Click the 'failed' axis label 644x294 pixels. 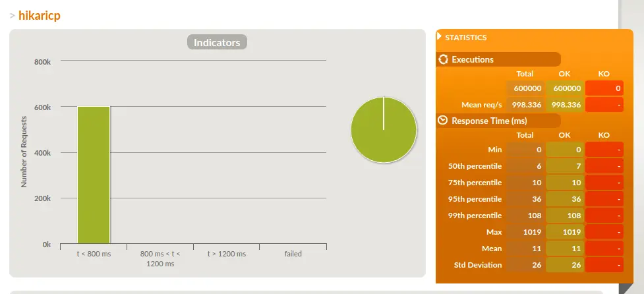[x=293, y=254]
